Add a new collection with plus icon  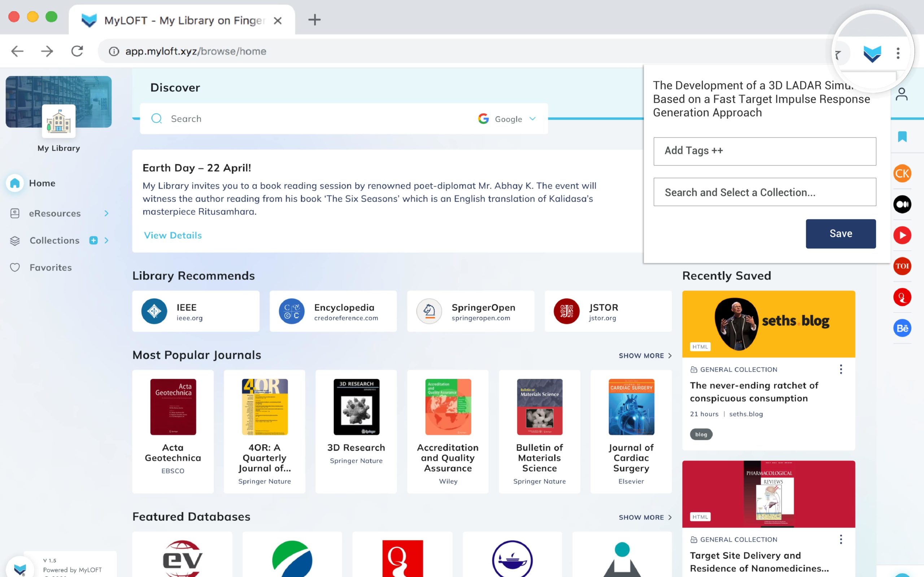[x=93, y=240]
